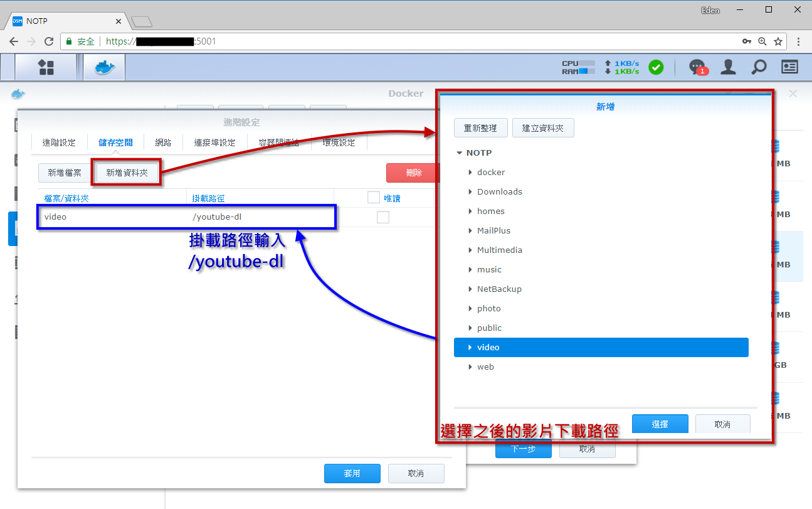Expand the docker folder
The image size is (812, 509).
pos(470,172)
